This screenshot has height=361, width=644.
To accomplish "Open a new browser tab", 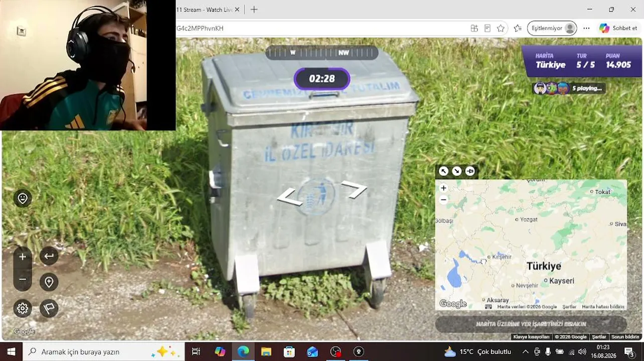I will click(254, 10).
